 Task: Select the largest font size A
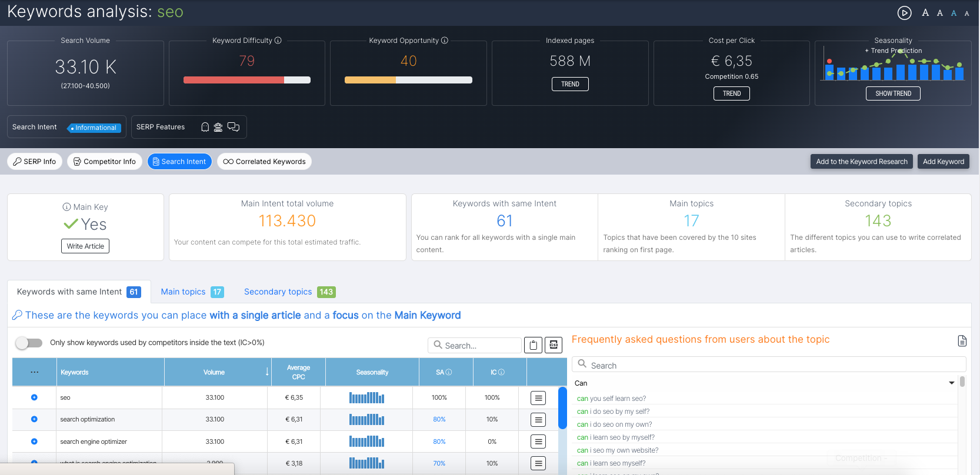pos(925,12)
